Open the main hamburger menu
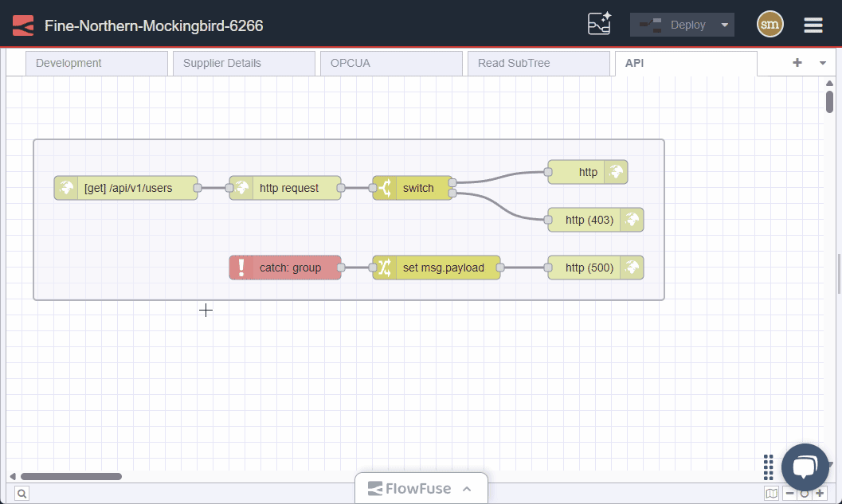The height and width of the screenshot is (504, 842). [x=813, y=25]
